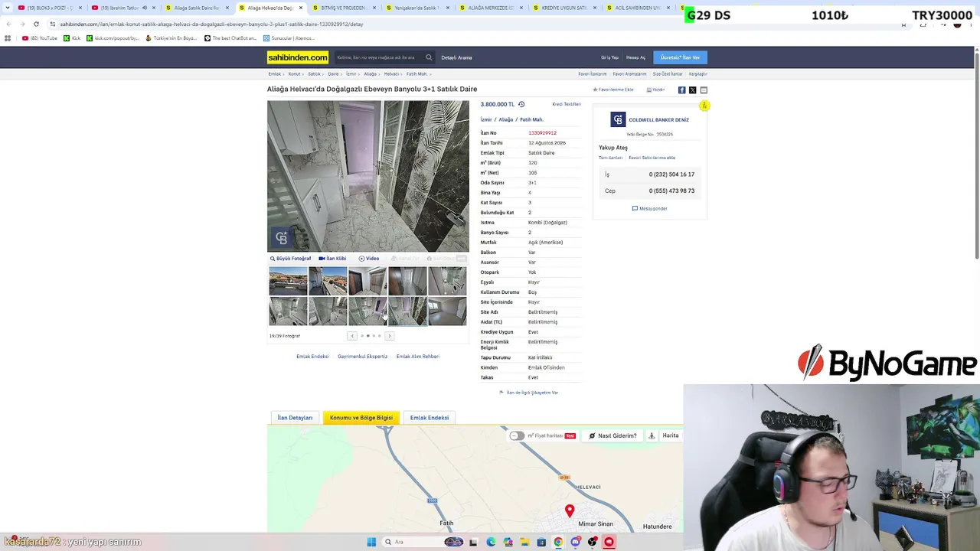Switch map to Harita view
The width and height of the screenshot is (980, 551).
click(x=671, y=435)
